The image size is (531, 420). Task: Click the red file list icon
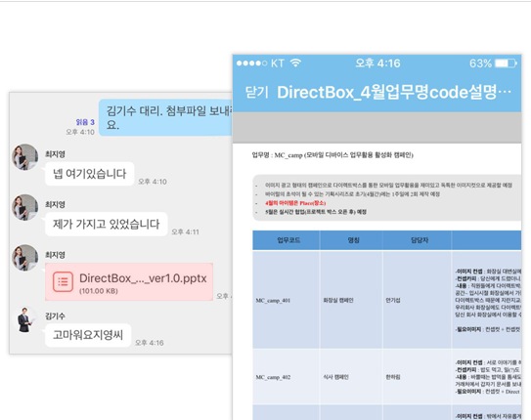tap(63, 281)
